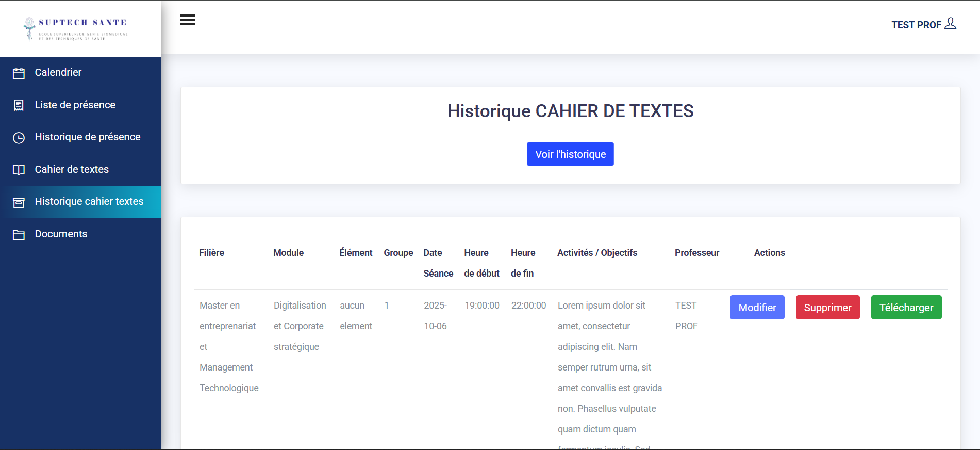Click the Suptech Sante logo
Viewport: 980px width, 450px height.
coord(76,28)
